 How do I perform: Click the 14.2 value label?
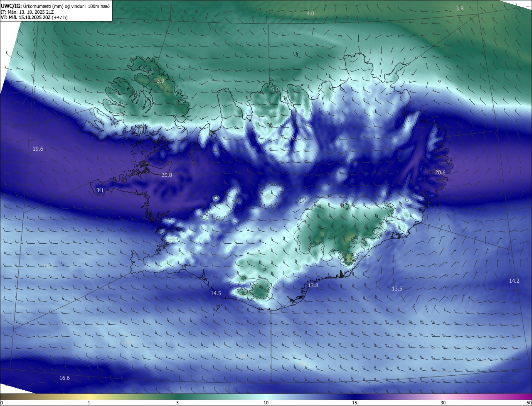[x=514, y=281]
